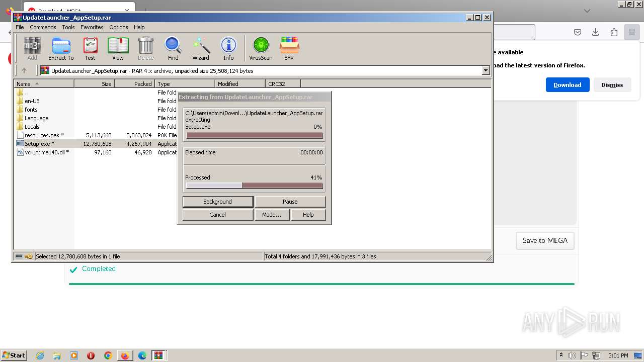
Task: Sort by Size column header
Action: pos(95,84)
